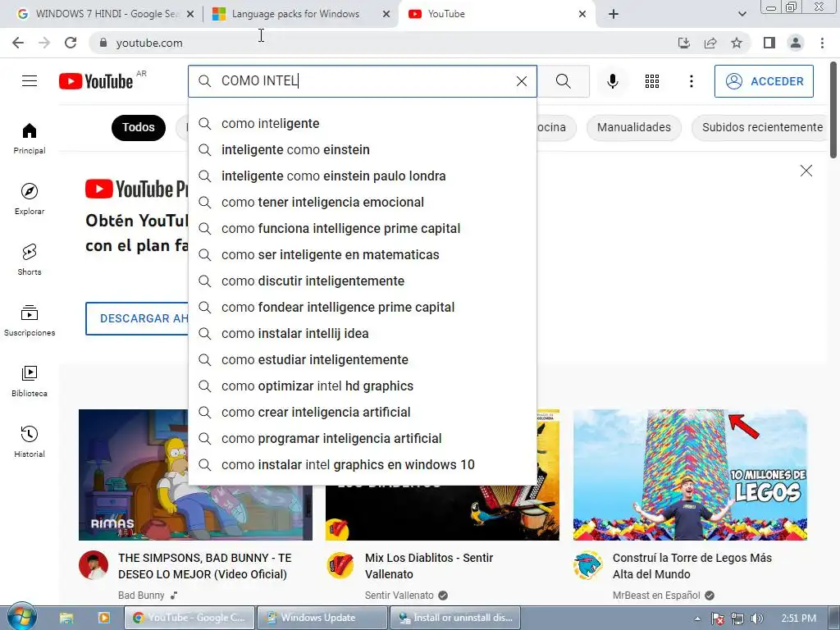Viewport: 840px width, 630px height.
Task: Open the volume speaker tray icon
Action: click(756, 619)
